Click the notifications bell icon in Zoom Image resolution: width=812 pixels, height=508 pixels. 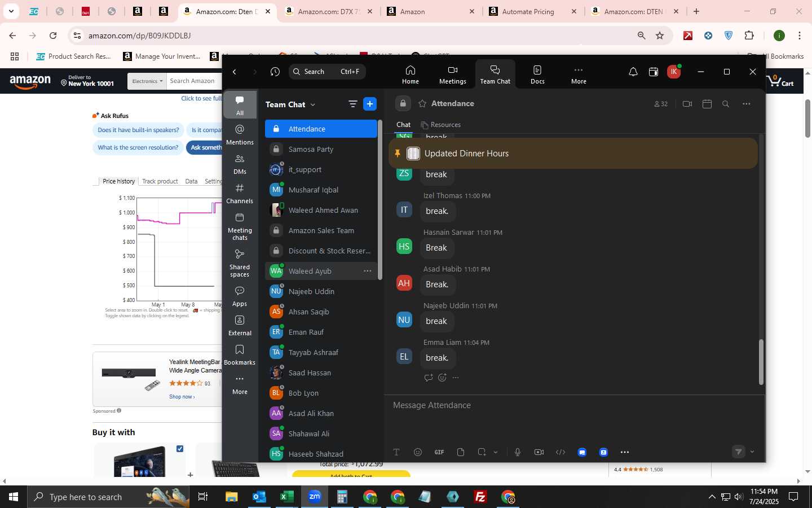pyautogui.click(x=633, y=72)
